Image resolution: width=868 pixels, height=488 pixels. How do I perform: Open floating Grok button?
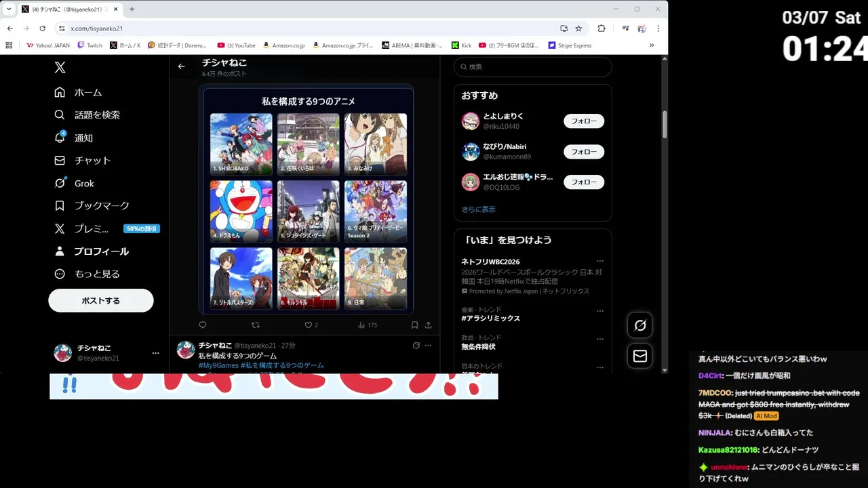pos(640,326)
